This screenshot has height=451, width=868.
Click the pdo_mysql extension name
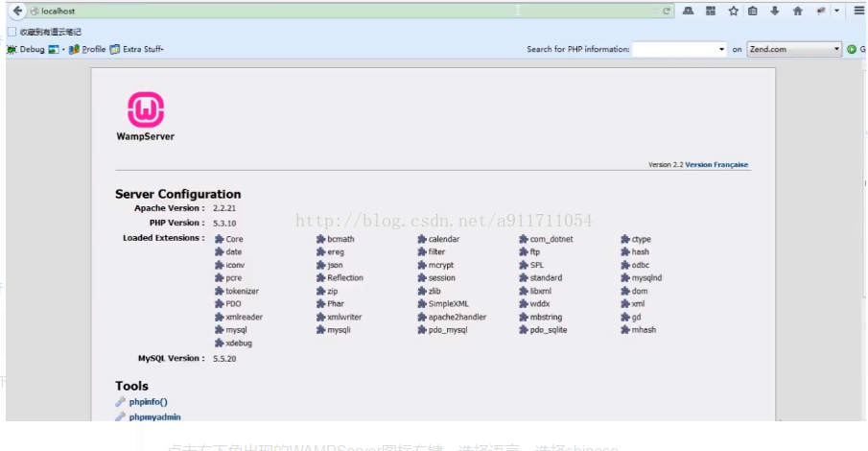(448, 330)
